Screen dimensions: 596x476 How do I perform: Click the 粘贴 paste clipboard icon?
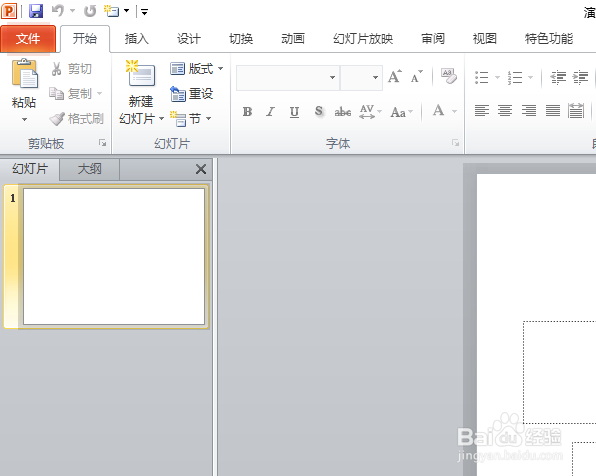tap(25, 73)
